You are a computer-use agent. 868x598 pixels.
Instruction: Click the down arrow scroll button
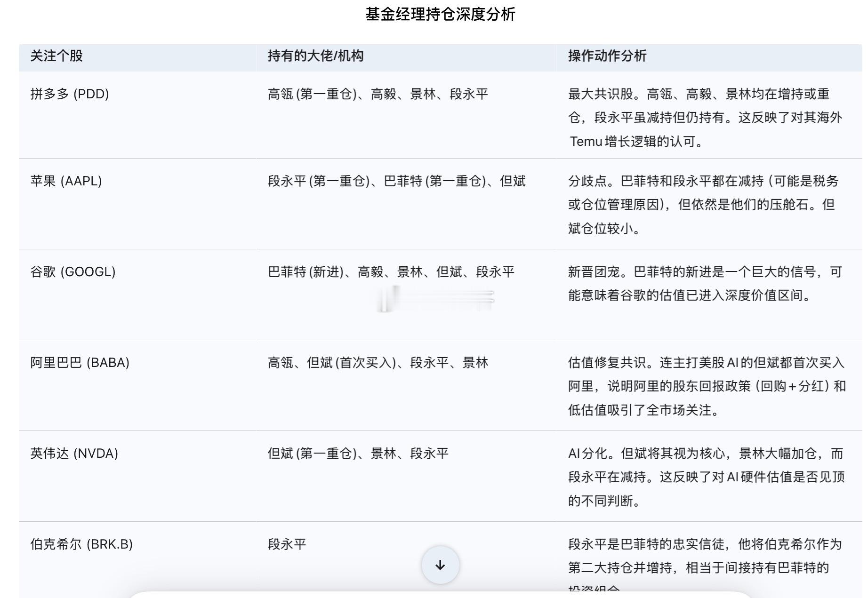click(x=440, y=564)
